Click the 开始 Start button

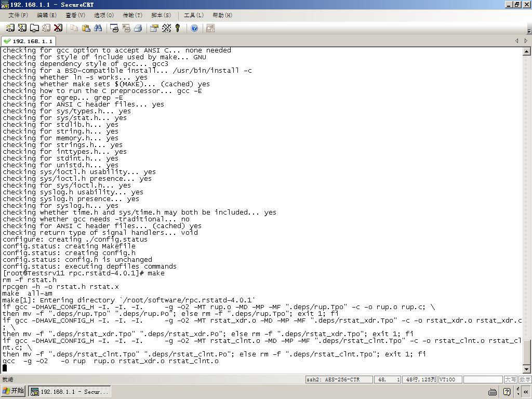point(13,391)
